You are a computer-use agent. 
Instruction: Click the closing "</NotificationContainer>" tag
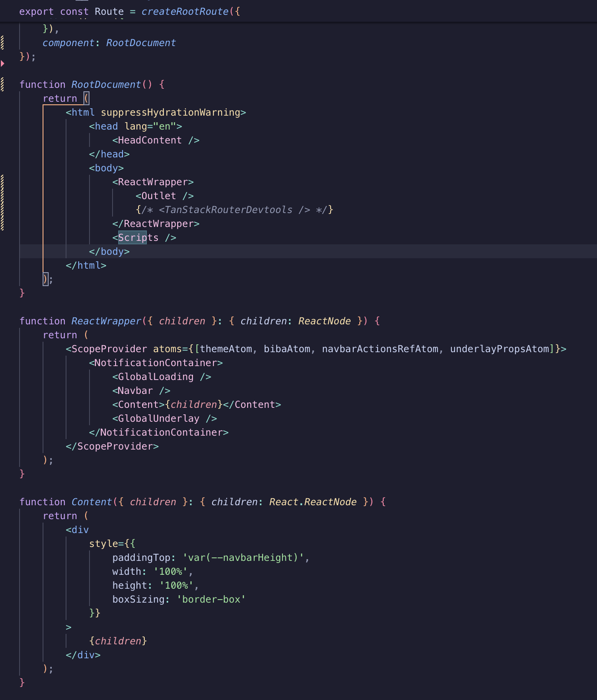point(159,433)
